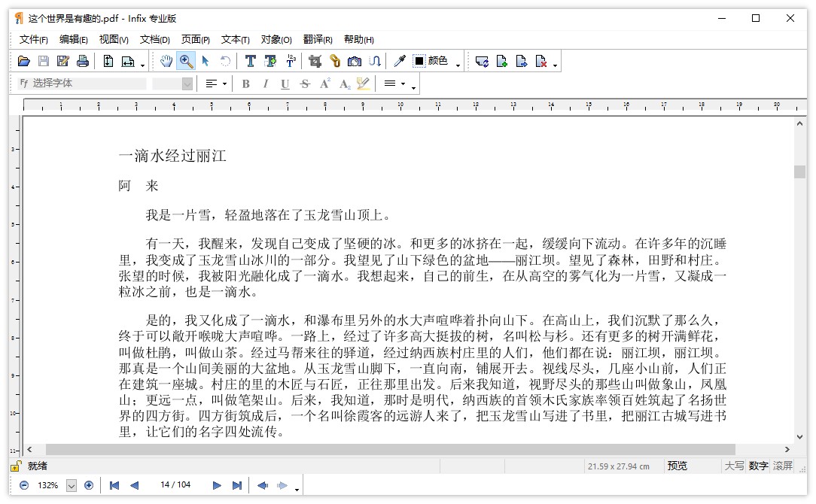Toggle bold formatting
816x504 pixels.
coord(246,84)
